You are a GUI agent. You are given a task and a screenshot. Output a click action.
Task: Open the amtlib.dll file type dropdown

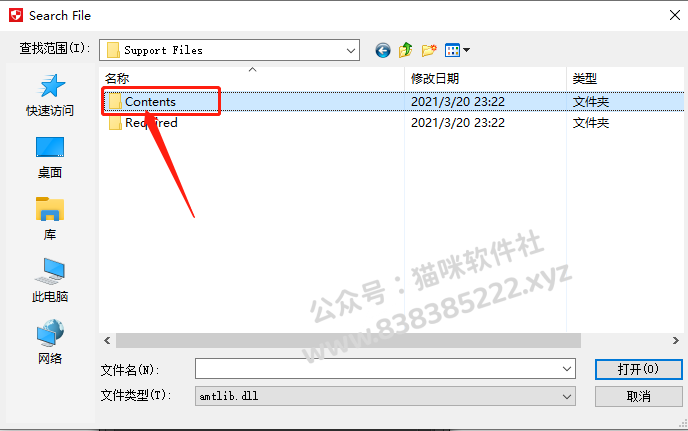(385, 396)
